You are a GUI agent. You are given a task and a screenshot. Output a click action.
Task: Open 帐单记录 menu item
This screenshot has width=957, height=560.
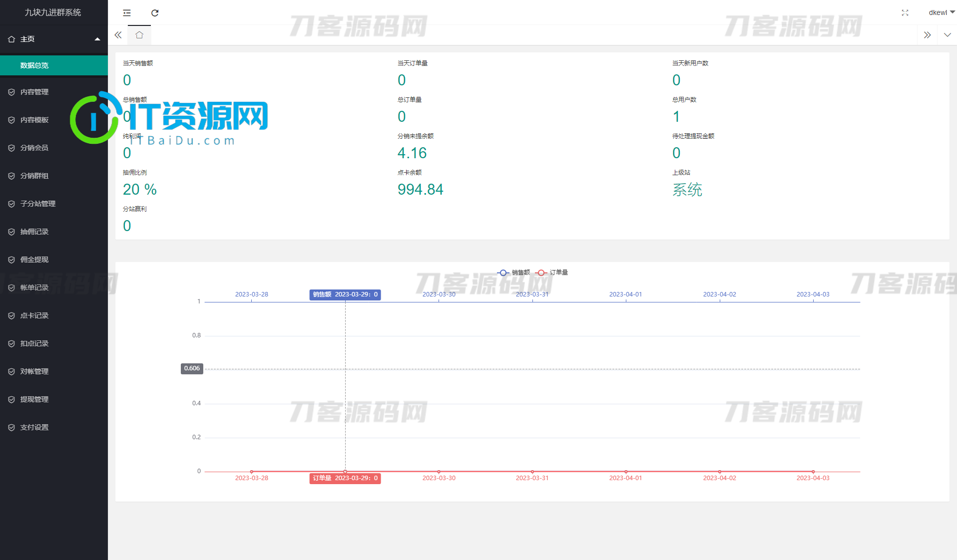tap(54, 287)
